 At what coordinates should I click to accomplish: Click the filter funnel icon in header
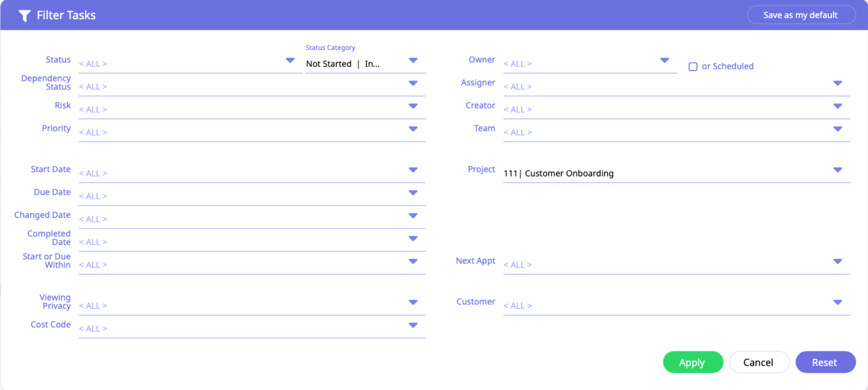coord(24,15)
